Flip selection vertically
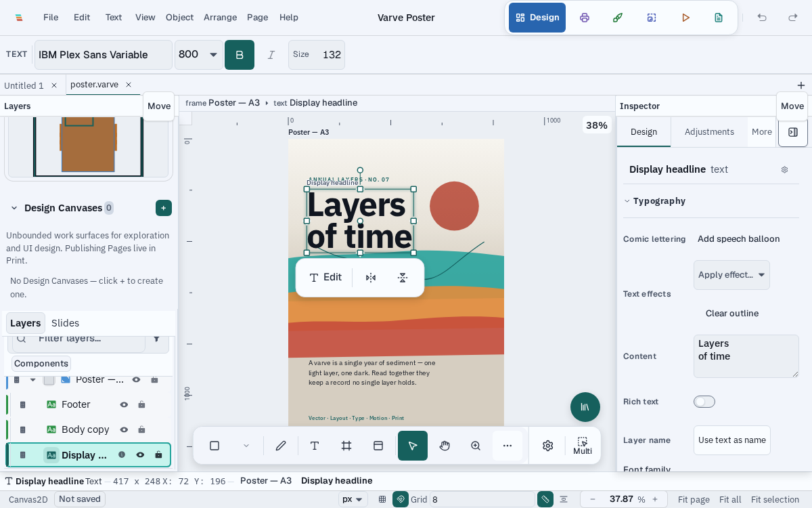Viewport: 812px width, 508px height. [403, 278]
